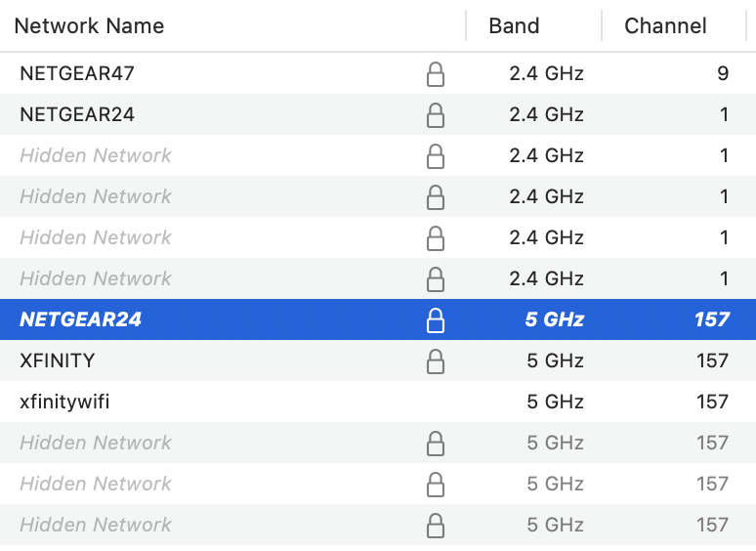This screenshot has width=756, height=551.
Task: Click the lock icon of the last 2.4 GHz Hidden Network
Action: pos(436,279)
